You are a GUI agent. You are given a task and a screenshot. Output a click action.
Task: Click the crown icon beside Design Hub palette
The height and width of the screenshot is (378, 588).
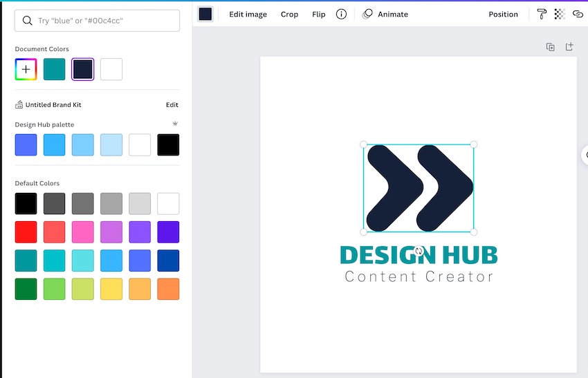[175, 124]
